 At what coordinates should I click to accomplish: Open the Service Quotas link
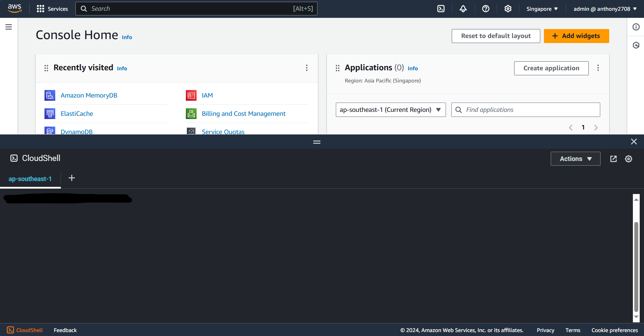223,132
